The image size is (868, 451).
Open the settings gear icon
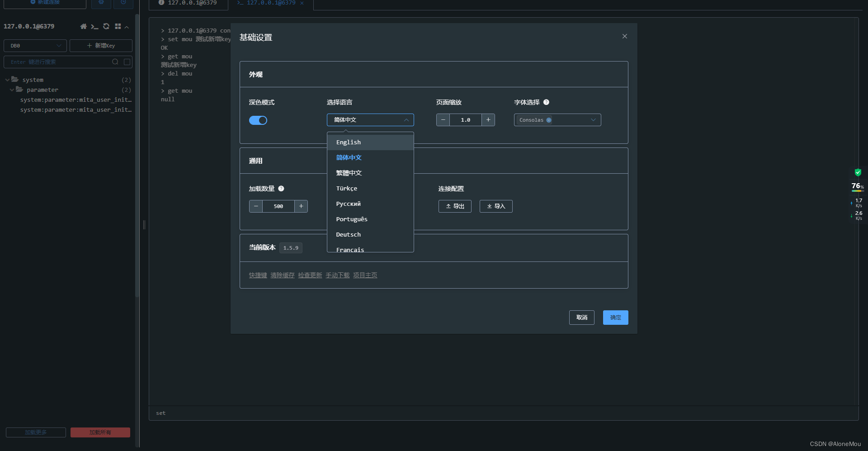point(101,3)
